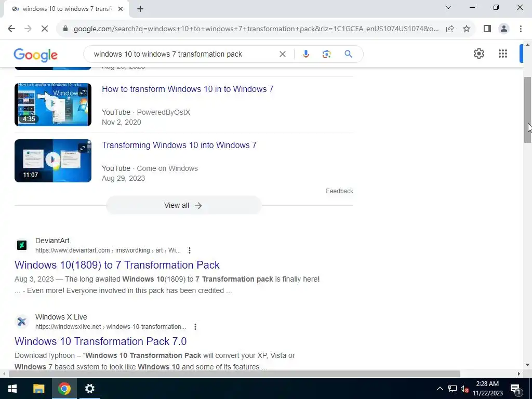Image resolution: width=532 pixels, height=399 pixels.
Task: Switch to Chrome on the taskbar
Action: coord(64,389)
